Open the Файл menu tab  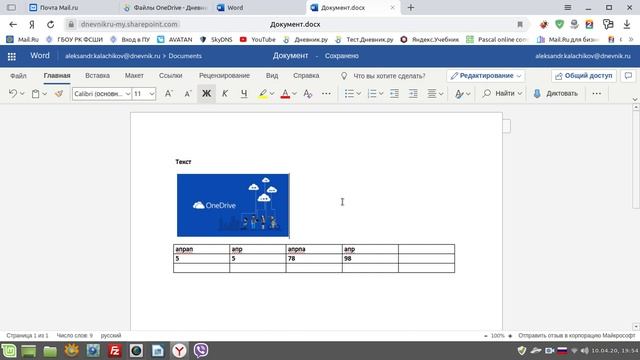pos(18,76)
